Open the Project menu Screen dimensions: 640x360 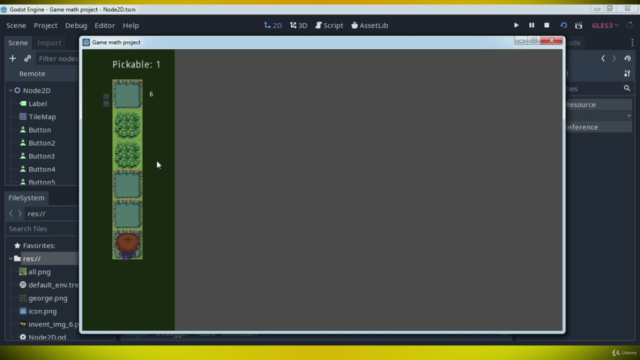coord(45,25)
